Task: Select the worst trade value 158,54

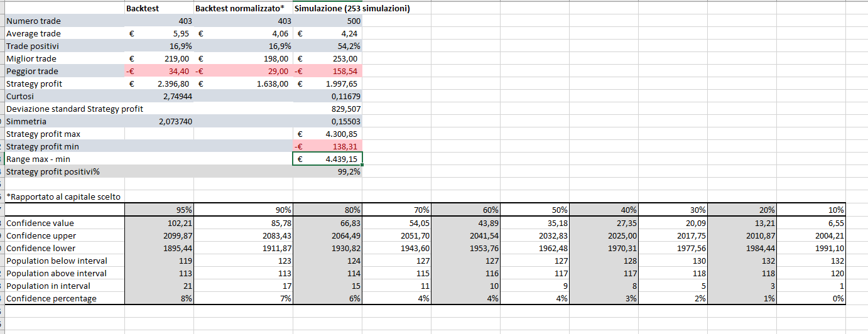Action: 328,72
